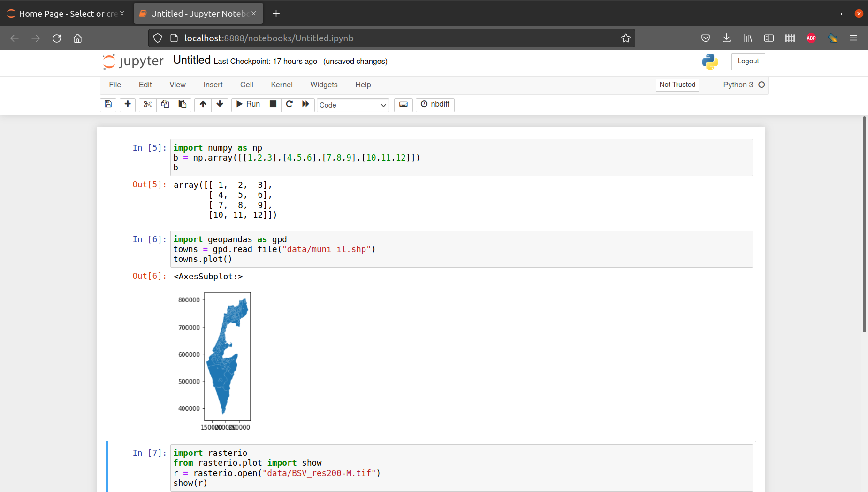Click the Logout button
The image size is (868, 492).
tap(747, 61)
